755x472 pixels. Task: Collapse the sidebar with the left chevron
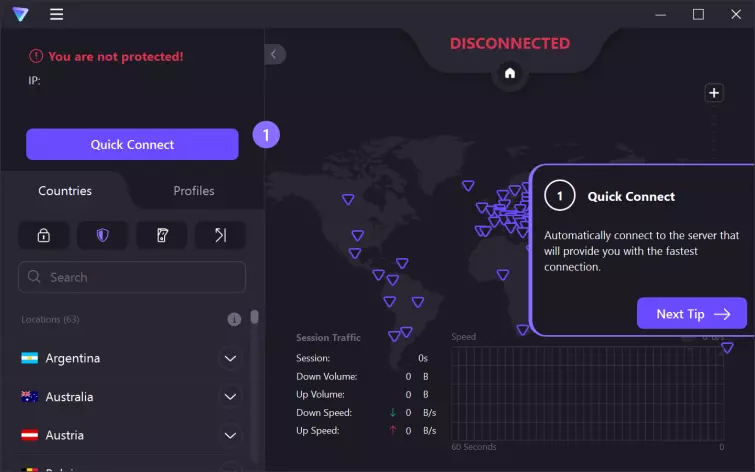tap(275, 55)
